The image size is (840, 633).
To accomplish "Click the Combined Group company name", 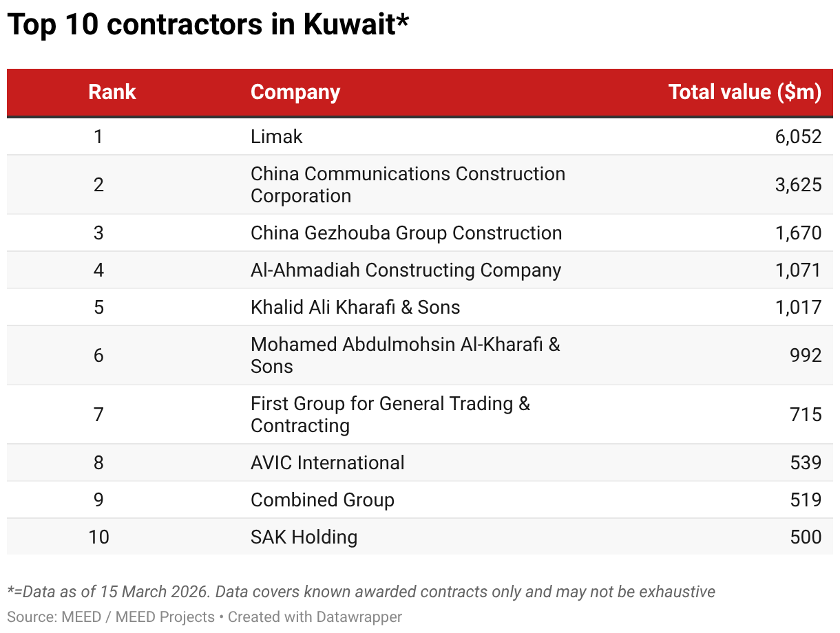I will (322, 500).
